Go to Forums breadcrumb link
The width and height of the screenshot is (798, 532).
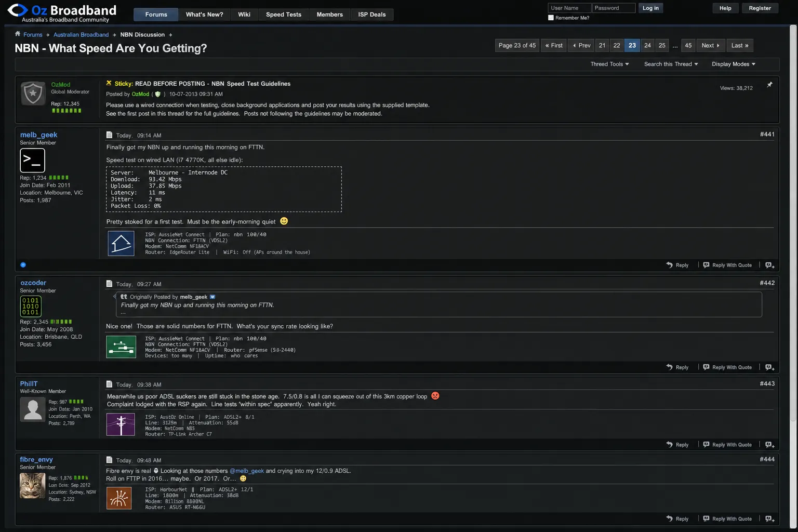click(x=33, y=35)
